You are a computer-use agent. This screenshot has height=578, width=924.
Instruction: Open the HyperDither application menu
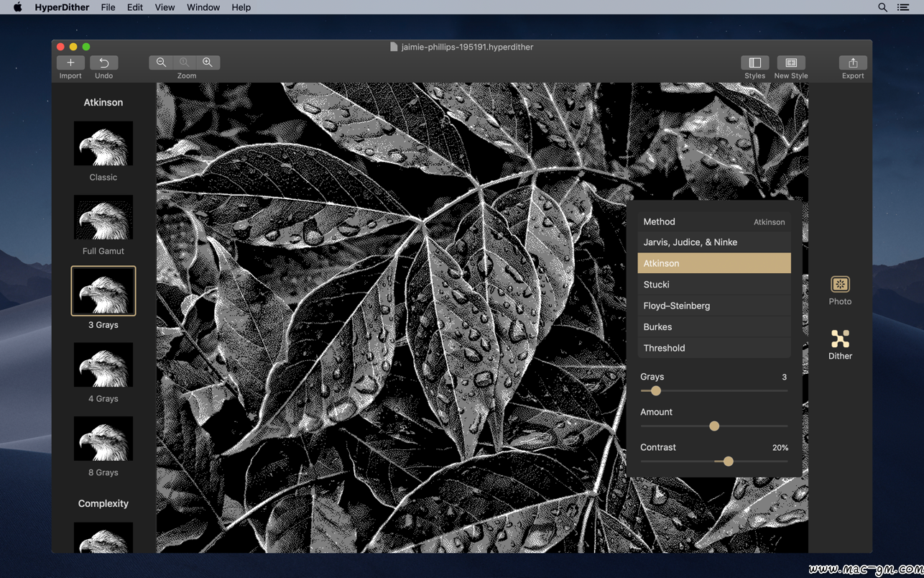pos(62,7)
